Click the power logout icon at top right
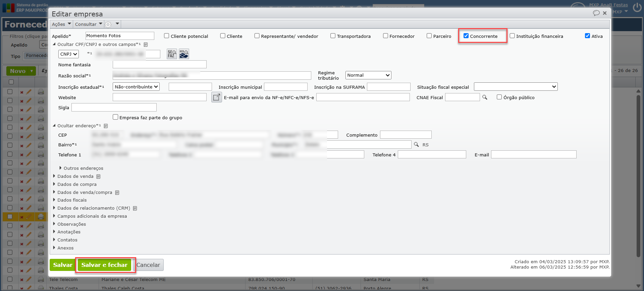The height and width of the screenshot is (291, 644). tap(637, 7)
